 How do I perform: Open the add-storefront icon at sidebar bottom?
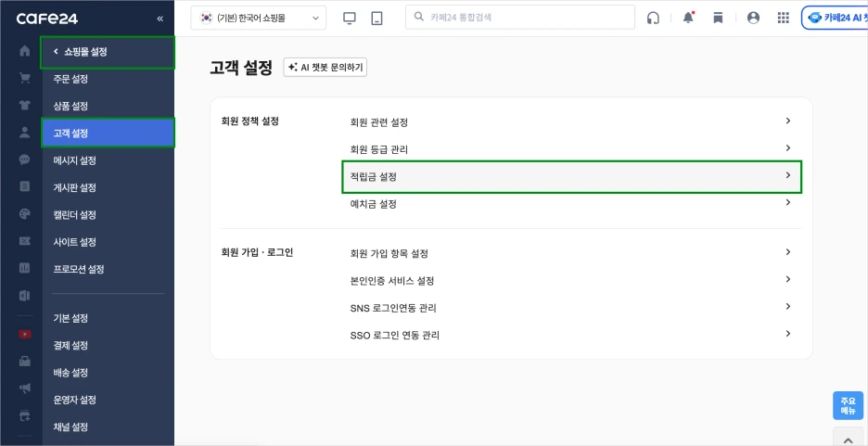click(24, 415)
